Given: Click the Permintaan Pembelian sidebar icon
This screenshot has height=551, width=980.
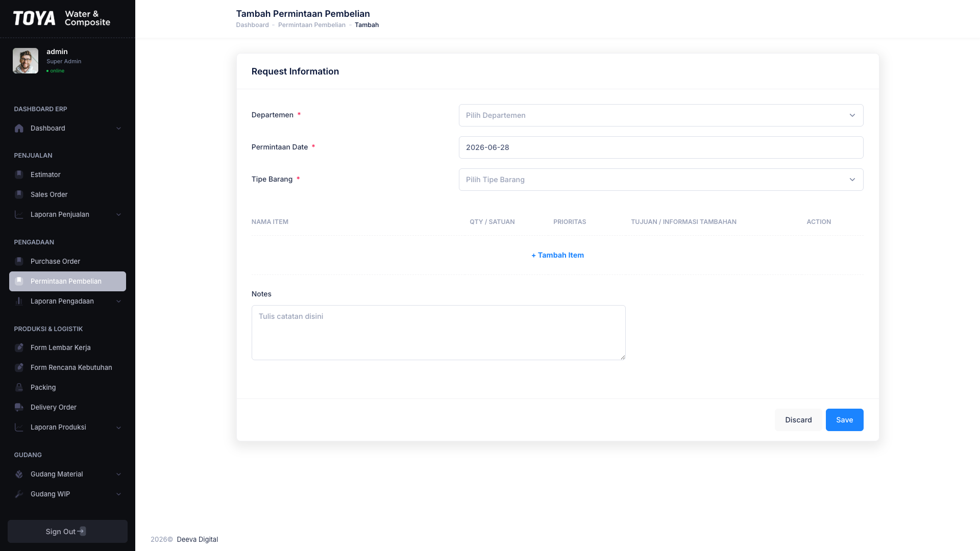Looking at the screenshot, I should (19, 281).
